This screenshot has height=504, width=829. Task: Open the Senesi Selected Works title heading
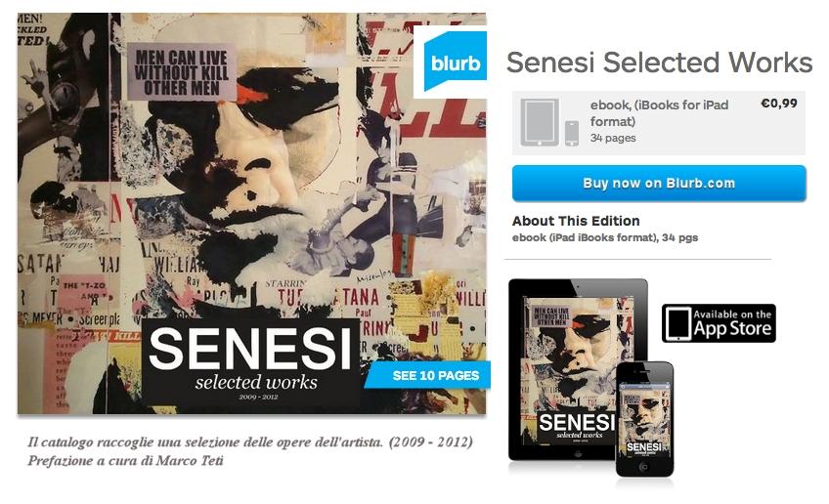659,63
